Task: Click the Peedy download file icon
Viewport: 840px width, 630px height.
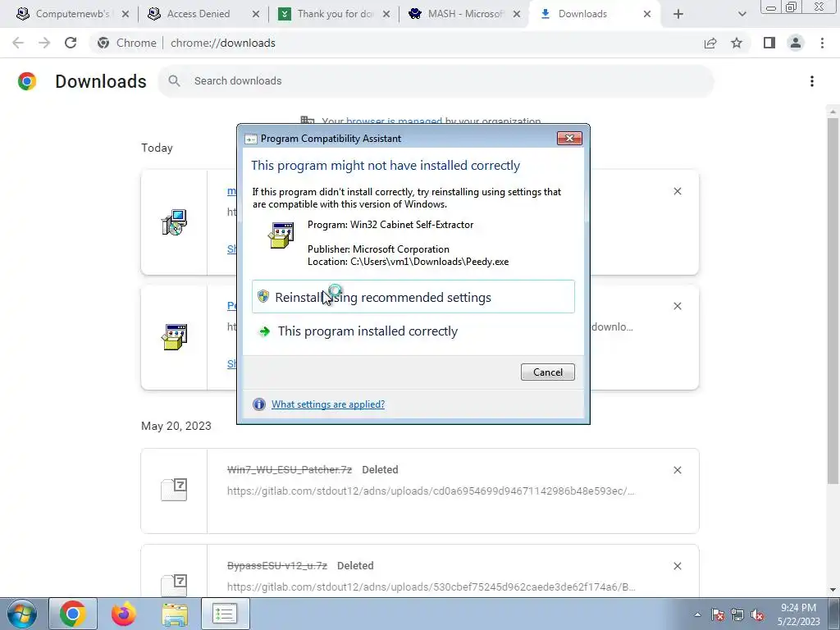Action: (174, 337)
